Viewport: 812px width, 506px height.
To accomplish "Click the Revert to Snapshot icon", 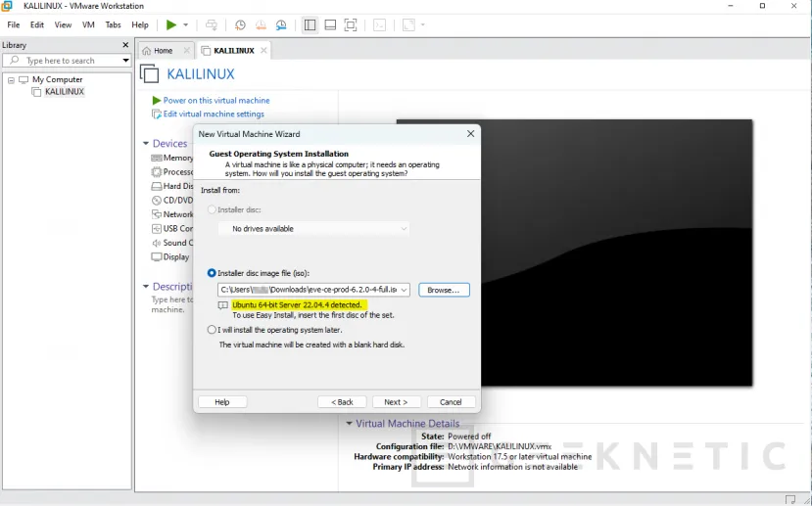I will coord(261,24).
